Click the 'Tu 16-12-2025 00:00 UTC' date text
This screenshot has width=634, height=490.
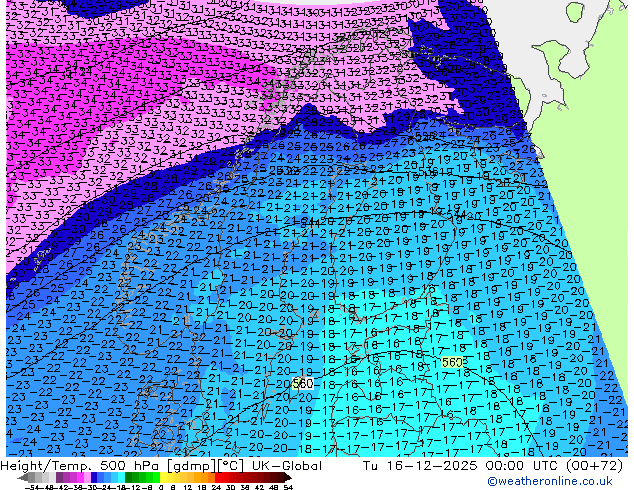tap(462, 465)
